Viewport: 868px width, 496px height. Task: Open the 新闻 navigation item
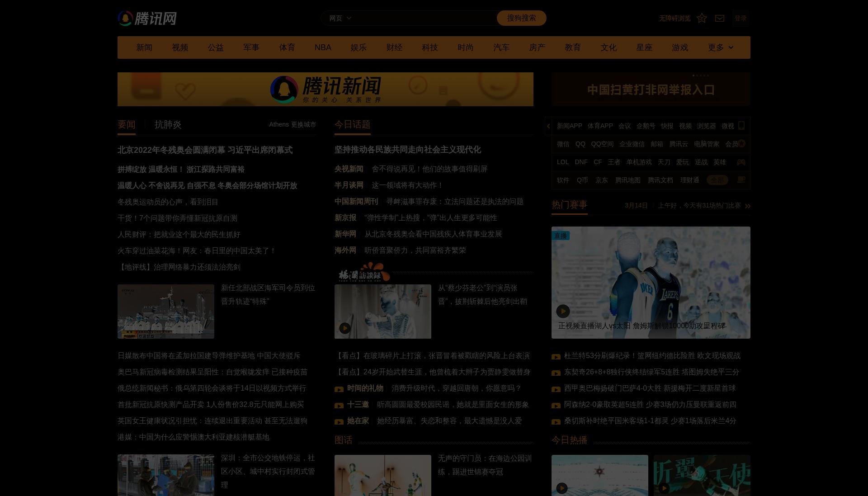(x=144, y=47)
